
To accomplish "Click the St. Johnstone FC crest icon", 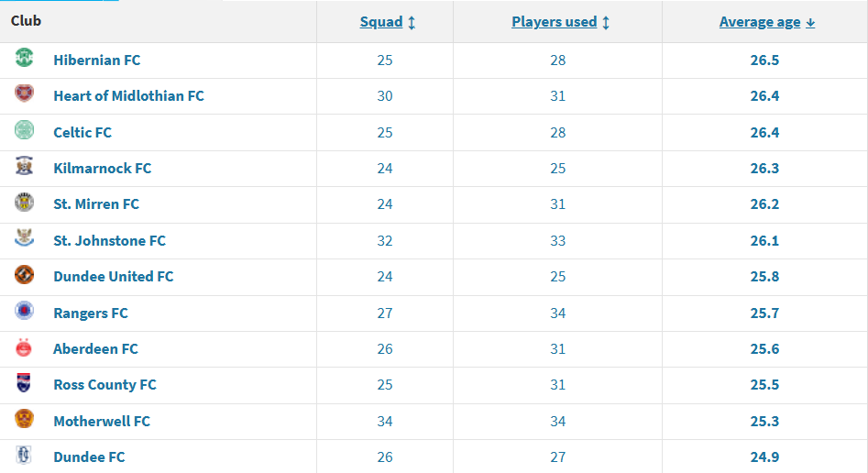I will click(x=24, y=238).
